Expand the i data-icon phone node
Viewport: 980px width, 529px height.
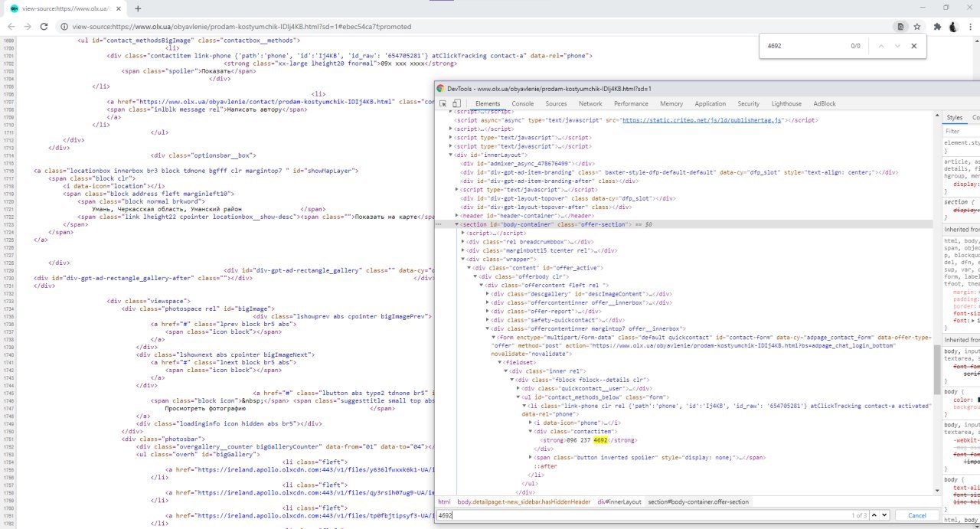coord(530,423)
